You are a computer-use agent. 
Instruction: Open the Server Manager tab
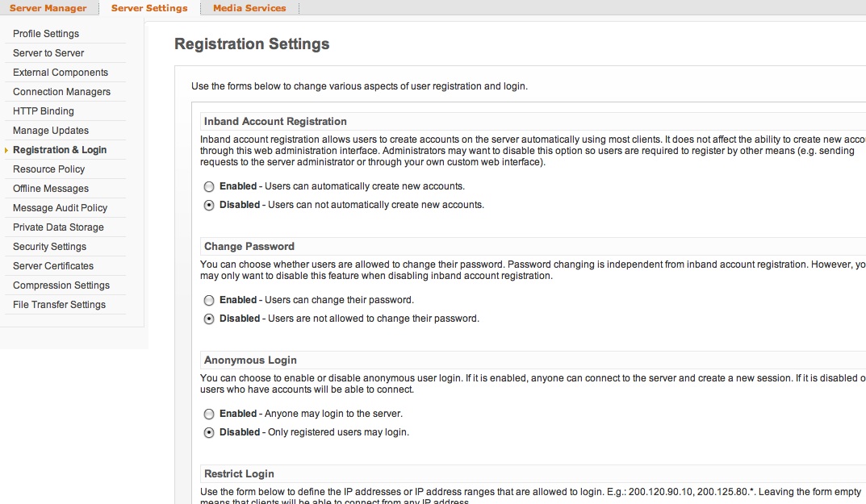click(48, 8)
